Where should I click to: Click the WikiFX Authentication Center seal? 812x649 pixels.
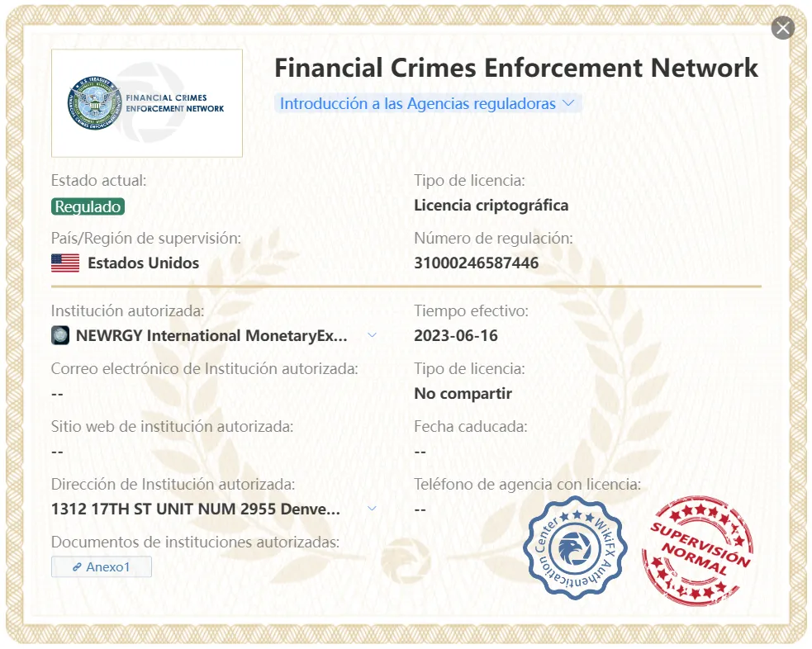pos(575,547)
